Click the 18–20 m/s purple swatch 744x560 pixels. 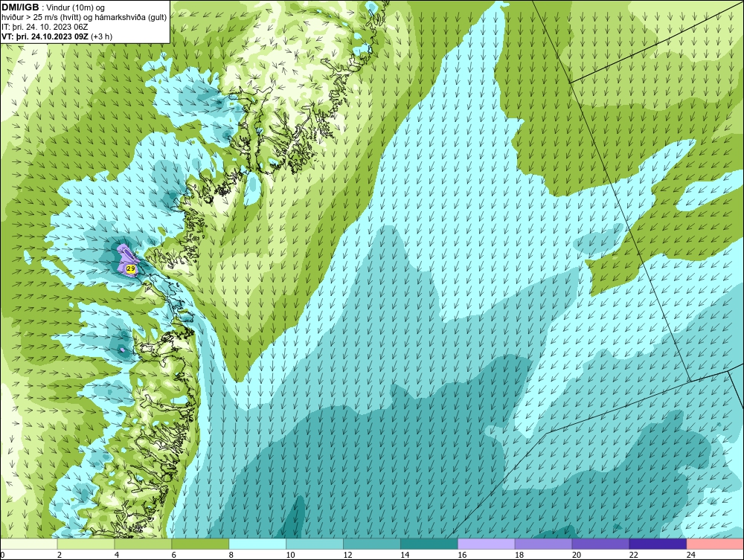click(543, 544)
